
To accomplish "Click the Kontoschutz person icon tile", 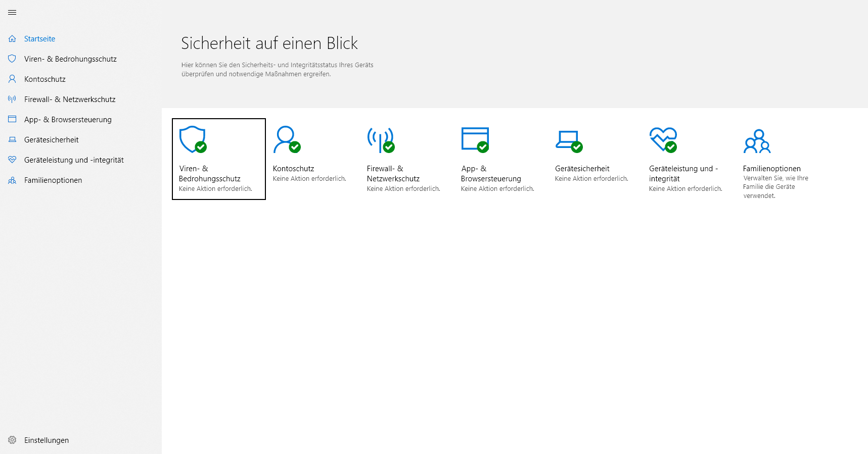I will pos(286,139).
